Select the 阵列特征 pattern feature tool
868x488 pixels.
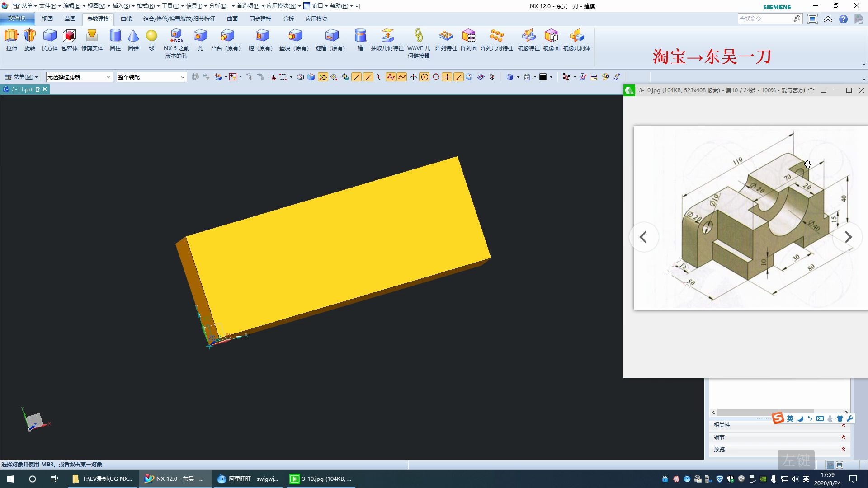click(446, 36)
